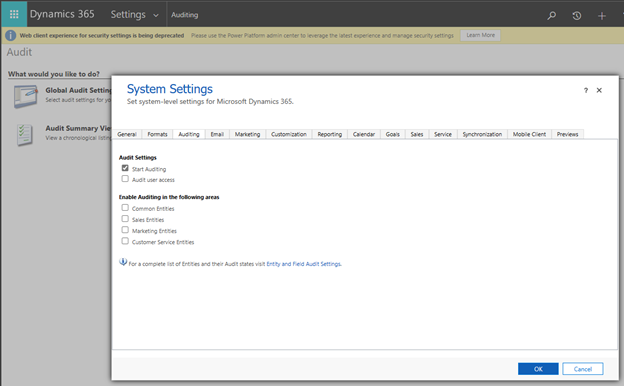The image size is (624, 386).
Task: Click the OK button
Action: coord(538,369)
